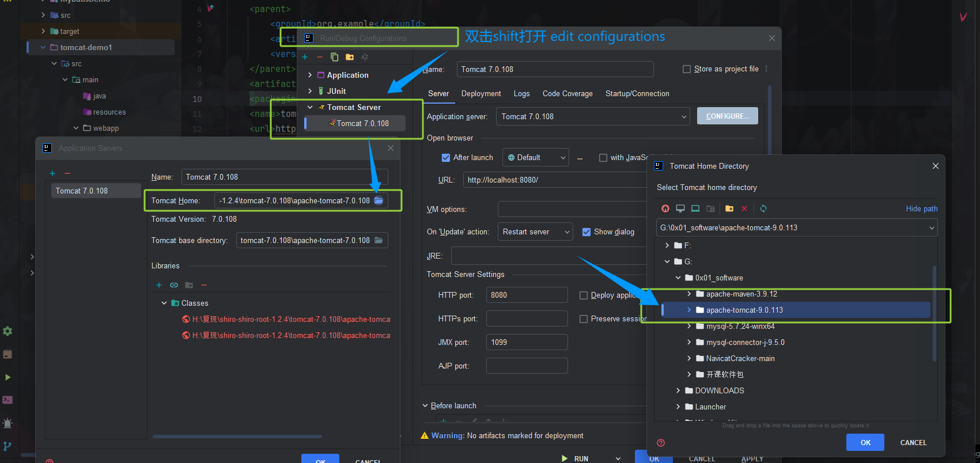Switch to the Deployment tab
The image size is (980, 463).
click(x=481, y=94)
